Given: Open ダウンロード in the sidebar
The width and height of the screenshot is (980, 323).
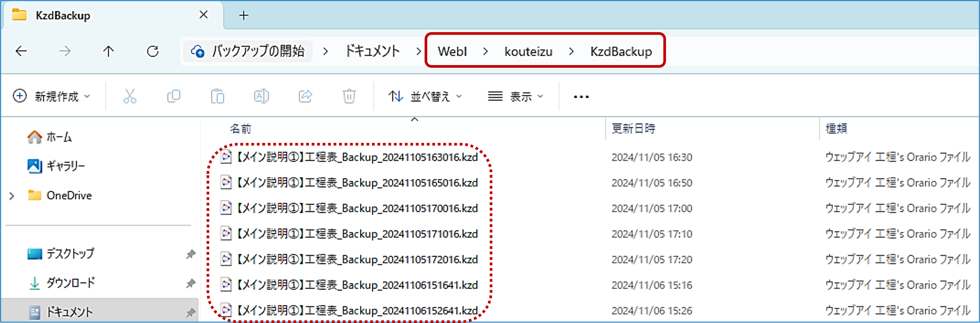Looking at the screenshot, I should [x=70, y=283].
